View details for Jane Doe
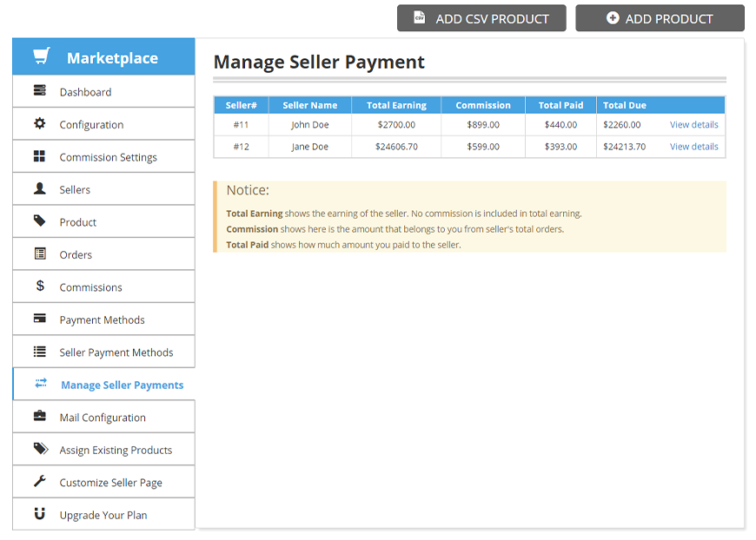 pos(693,147)
